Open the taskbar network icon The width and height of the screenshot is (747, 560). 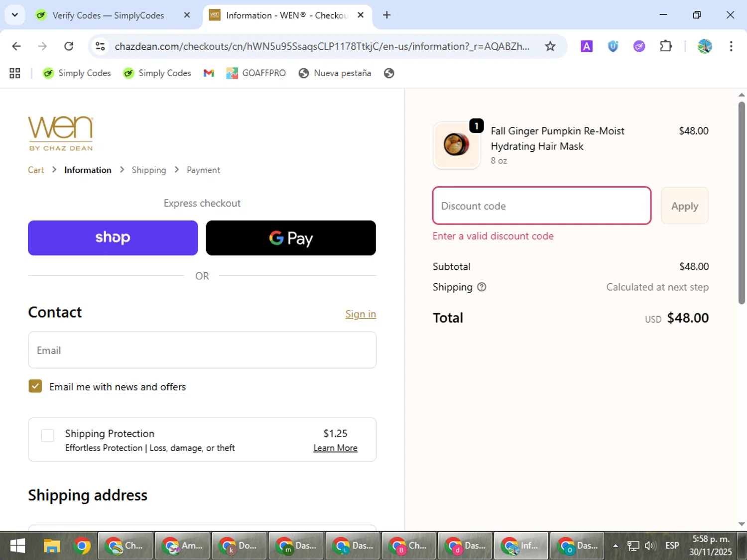click(x=633, y=546)
